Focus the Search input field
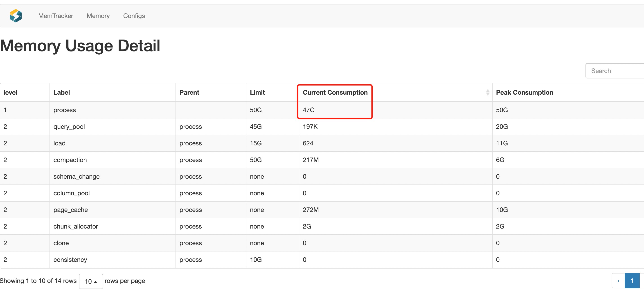 point(615,71)
